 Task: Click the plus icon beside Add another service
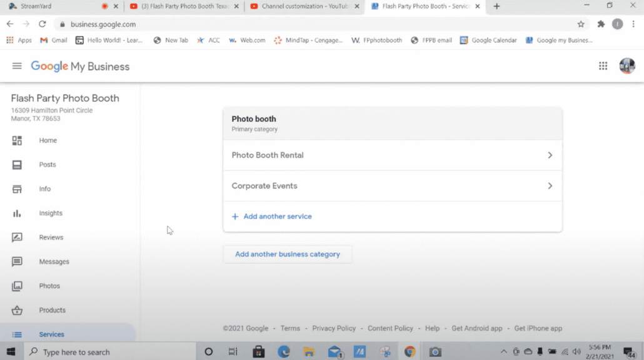click(235, 217)
